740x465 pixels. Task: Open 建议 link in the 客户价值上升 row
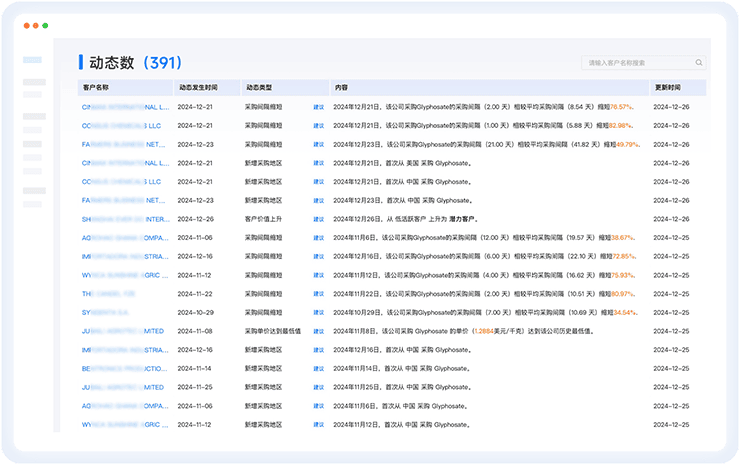[318, 219]
